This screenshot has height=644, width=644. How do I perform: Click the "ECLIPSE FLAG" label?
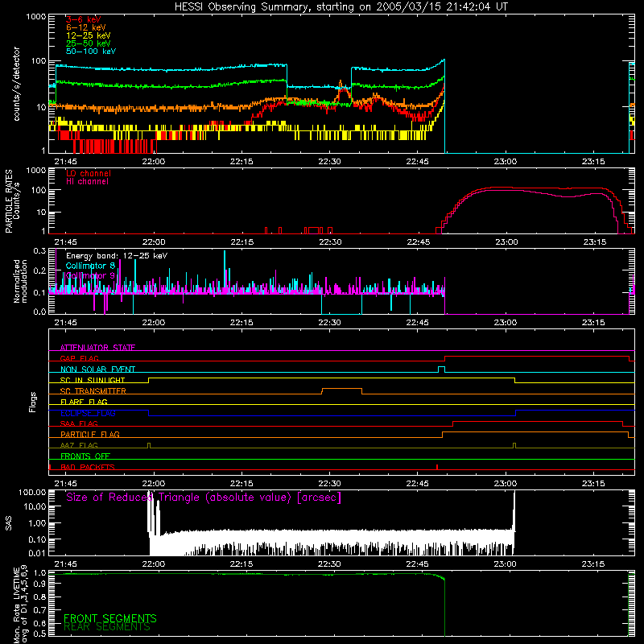click(88, 413)
